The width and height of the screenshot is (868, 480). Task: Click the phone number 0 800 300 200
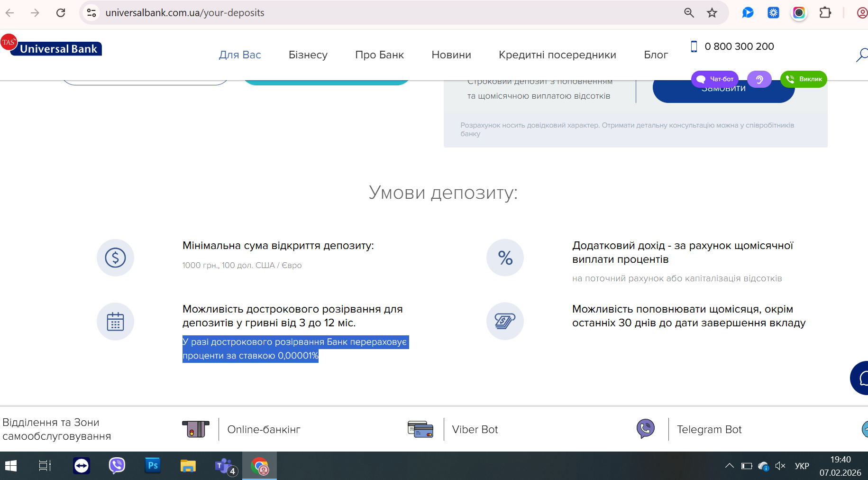[739, 46]
